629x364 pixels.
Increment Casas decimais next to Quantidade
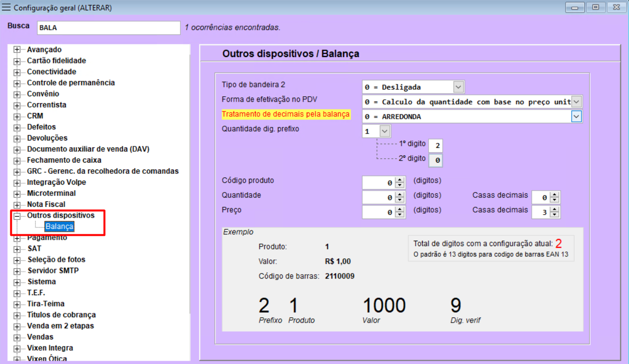point(555,195)
